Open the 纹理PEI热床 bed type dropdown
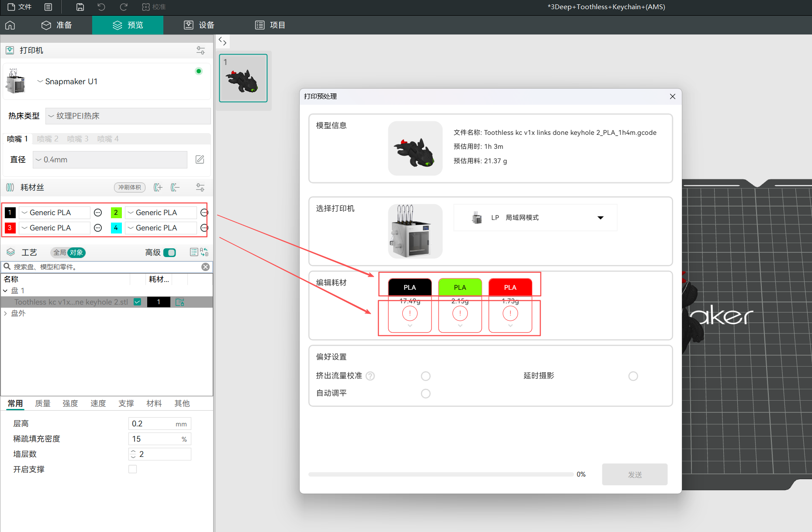The width and height of the screenshot is (812, 532). (x=128, y=116)
